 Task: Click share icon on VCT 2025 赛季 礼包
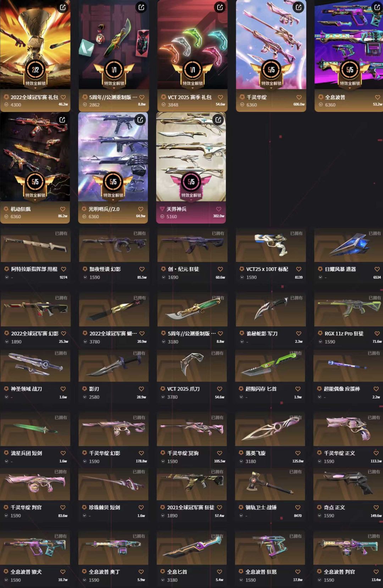pos(220,7)
